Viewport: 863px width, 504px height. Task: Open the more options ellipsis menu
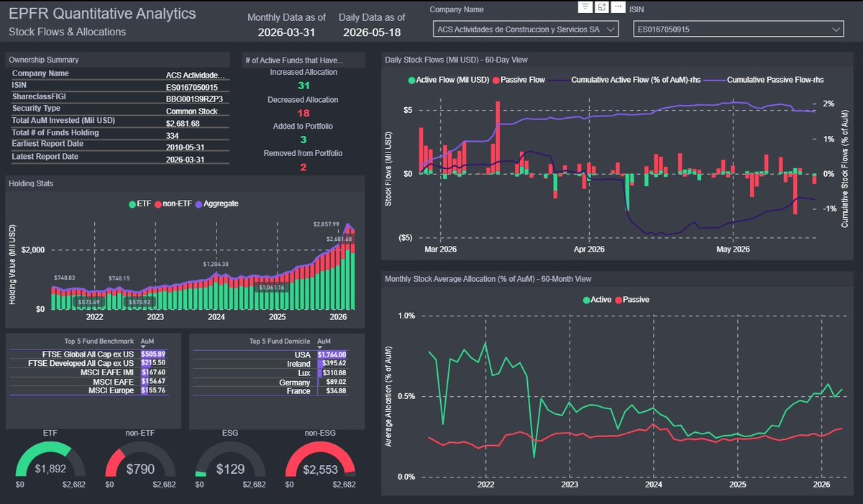pos(618,6)
